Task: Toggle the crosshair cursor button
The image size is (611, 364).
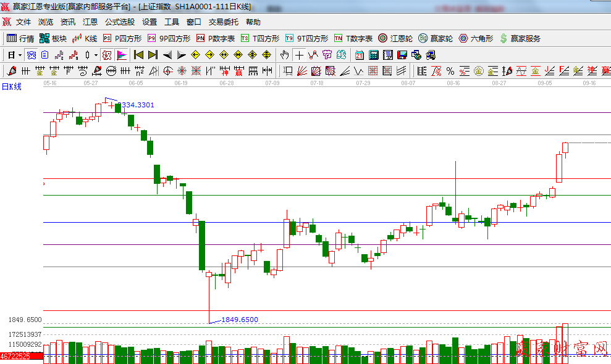Action: 300,55
